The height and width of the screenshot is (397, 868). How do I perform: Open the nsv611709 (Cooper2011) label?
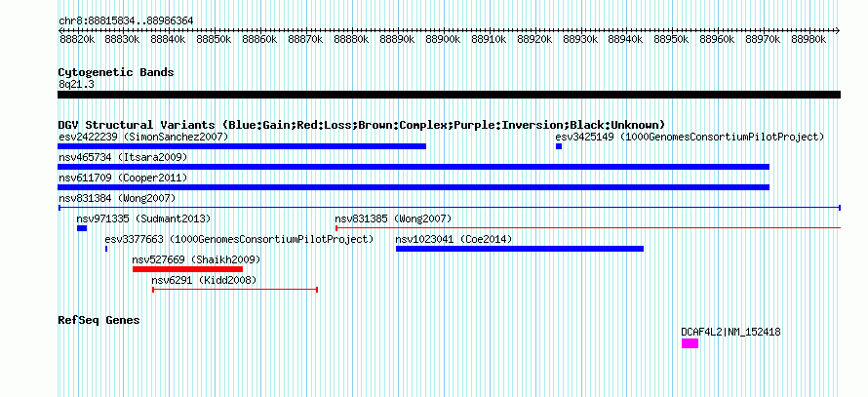[123, 178]
